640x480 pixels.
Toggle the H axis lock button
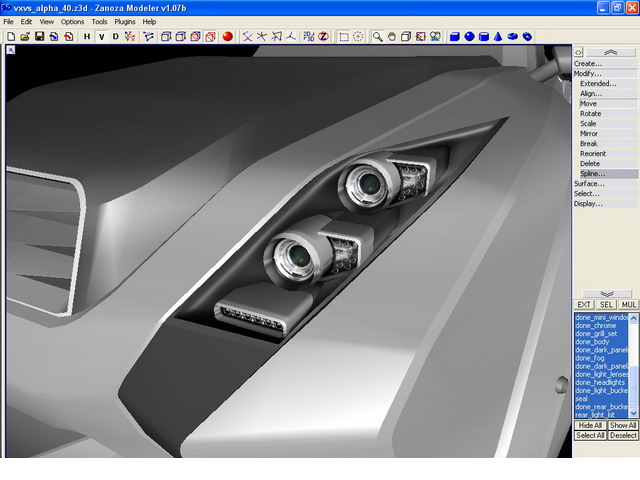tap(87, 36)
